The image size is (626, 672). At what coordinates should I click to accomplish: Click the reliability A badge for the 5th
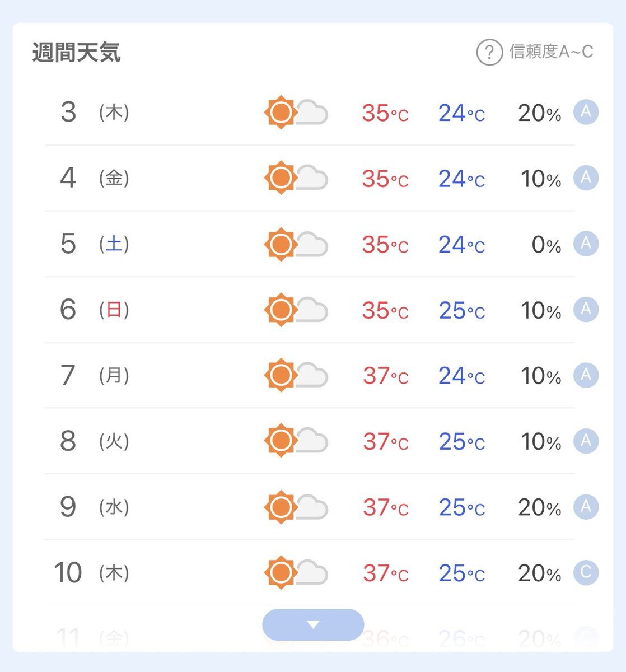586,244
